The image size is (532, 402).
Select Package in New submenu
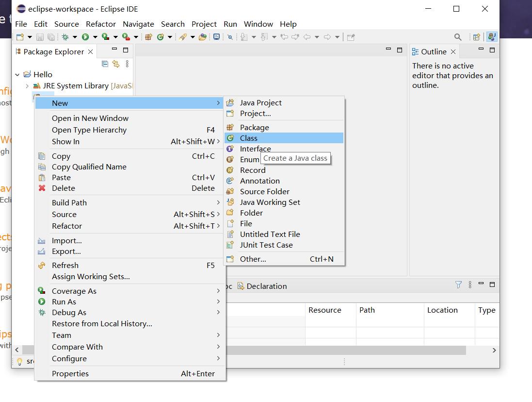[284, 127]
